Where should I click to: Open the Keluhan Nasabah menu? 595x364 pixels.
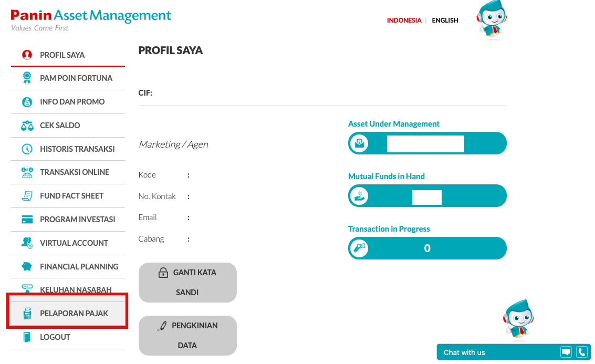[76, 290]
